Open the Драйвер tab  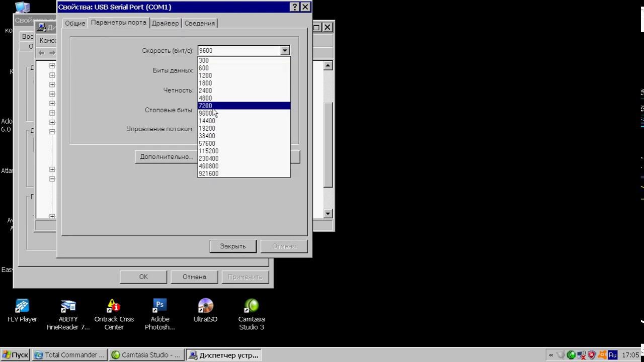pyautogui.click(x=165, y=23)
